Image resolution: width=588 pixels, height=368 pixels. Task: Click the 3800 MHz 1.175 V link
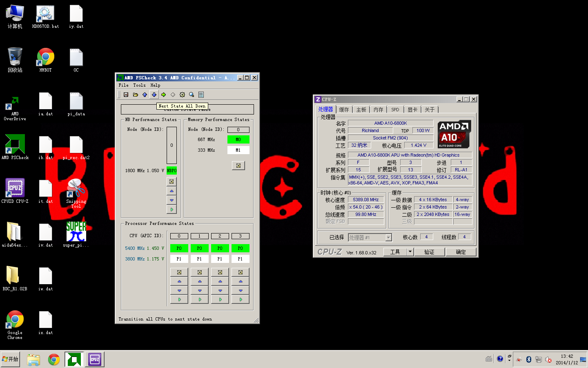[x=145, y=259]
